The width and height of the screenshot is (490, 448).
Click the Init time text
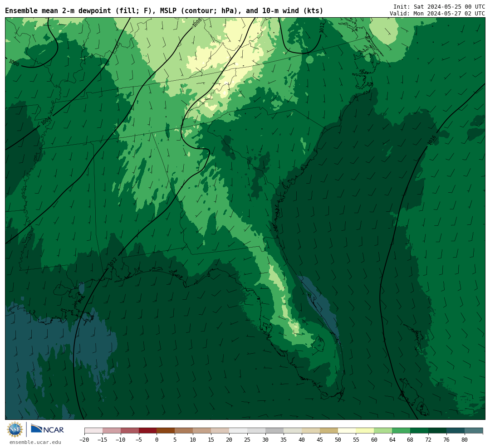(x=439, y=6)
